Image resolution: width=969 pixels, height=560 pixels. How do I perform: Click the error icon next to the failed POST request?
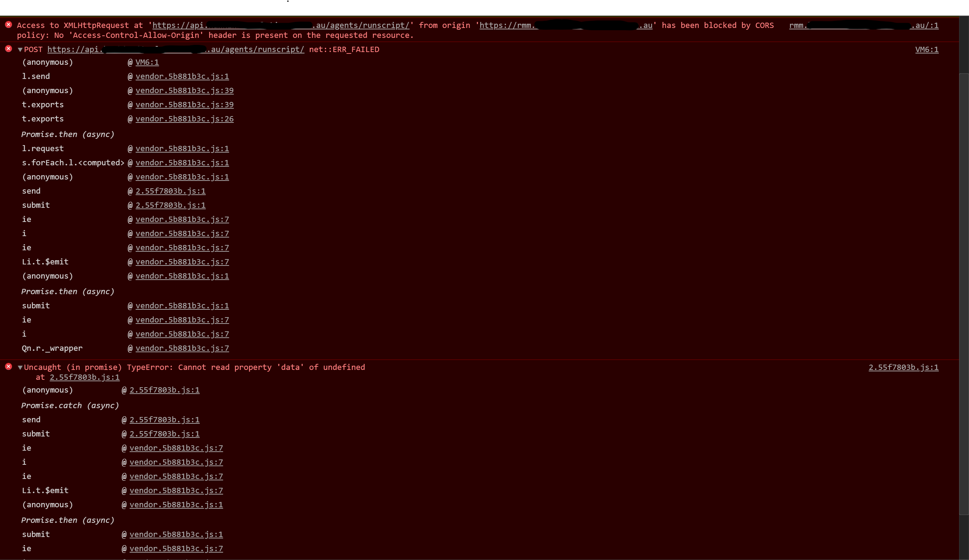8,49
